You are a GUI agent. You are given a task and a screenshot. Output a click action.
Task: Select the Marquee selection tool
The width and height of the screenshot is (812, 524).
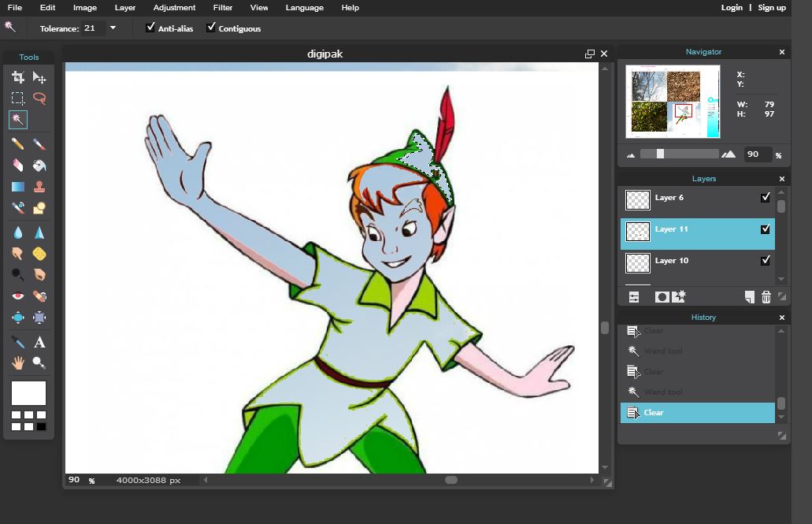18,98
